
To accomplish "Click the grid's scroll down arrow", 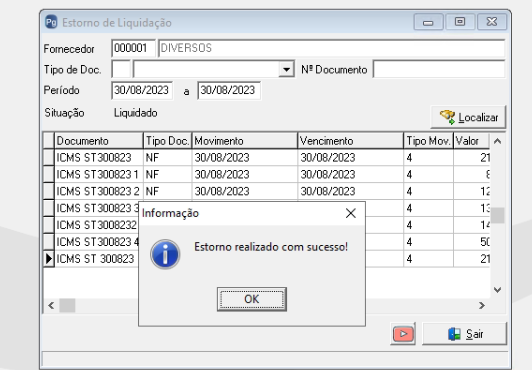I will click(x=497, y=290).
